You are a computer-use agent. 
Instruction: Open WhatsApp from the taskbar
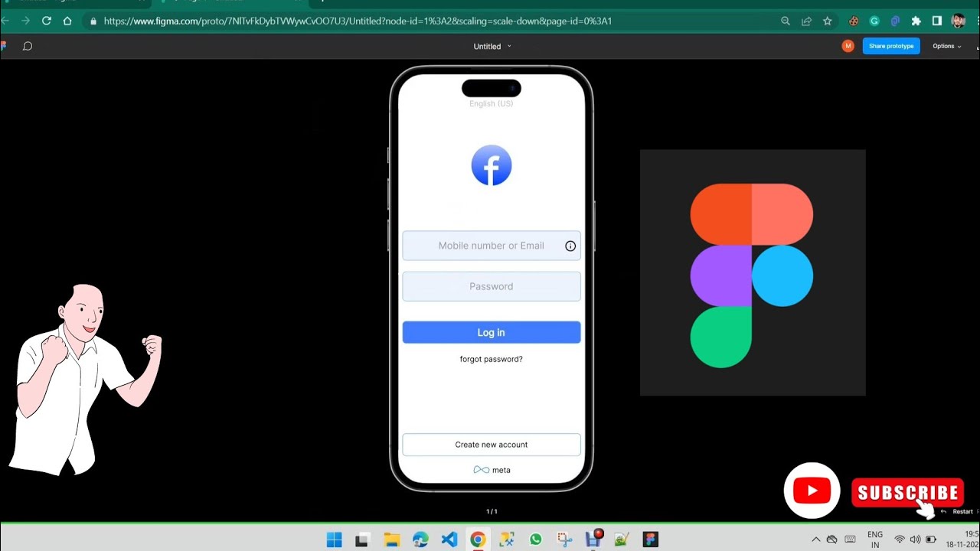(x=535, y=540)
